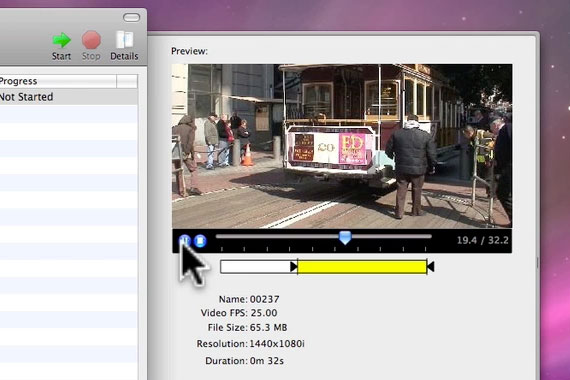Stop the preview with the square button
Image resolution: width=570 pixels, height=380 pixels.
tap(200, 241)
